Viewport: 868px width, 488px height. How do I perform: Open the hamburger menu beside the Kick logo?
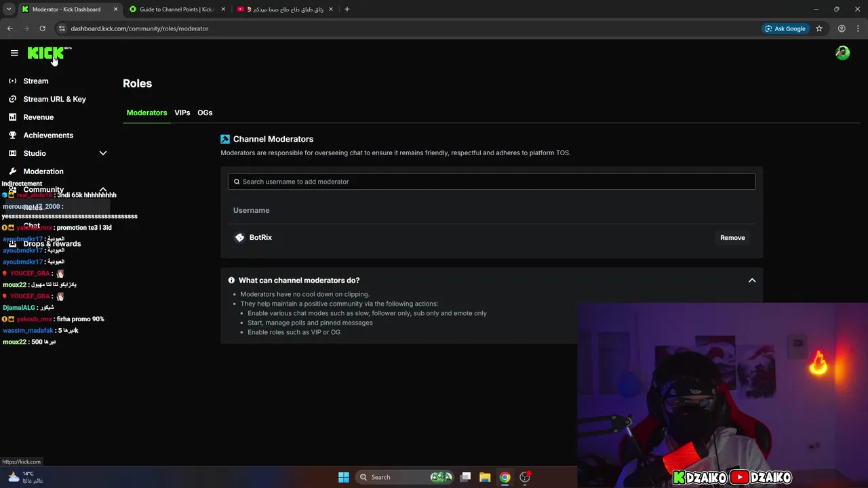(x=14, y=53)
